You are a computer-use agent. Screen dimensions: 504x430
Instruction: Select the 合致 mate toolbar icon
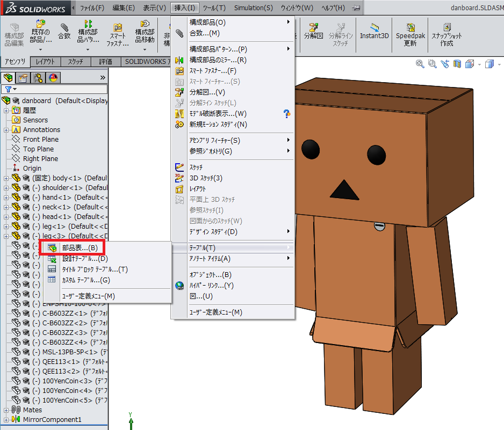pos(64,32)
